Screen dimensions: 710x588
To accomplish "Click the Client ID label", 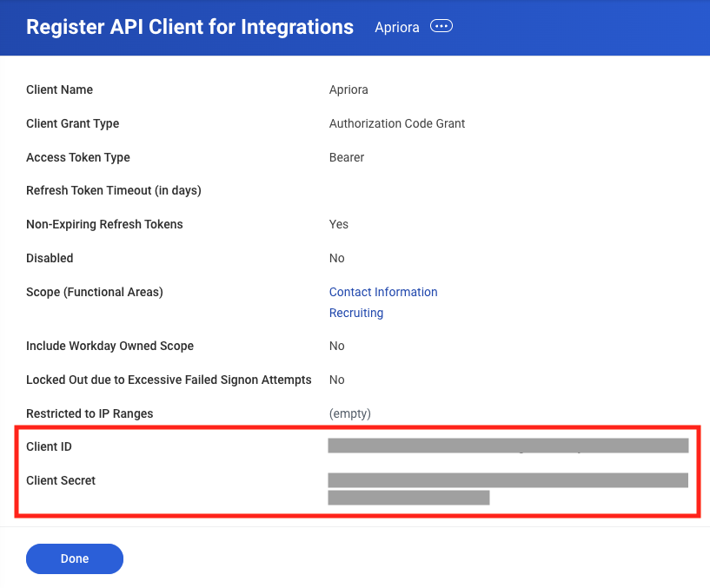I will tap(49, 446).
